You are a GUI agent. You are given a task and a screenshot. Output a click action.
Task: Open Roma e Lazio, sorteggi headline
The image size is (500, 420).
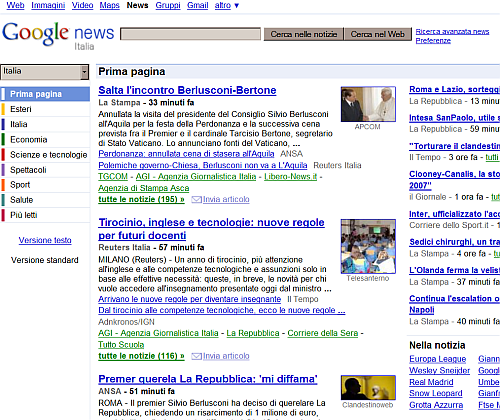pos(455,89)
